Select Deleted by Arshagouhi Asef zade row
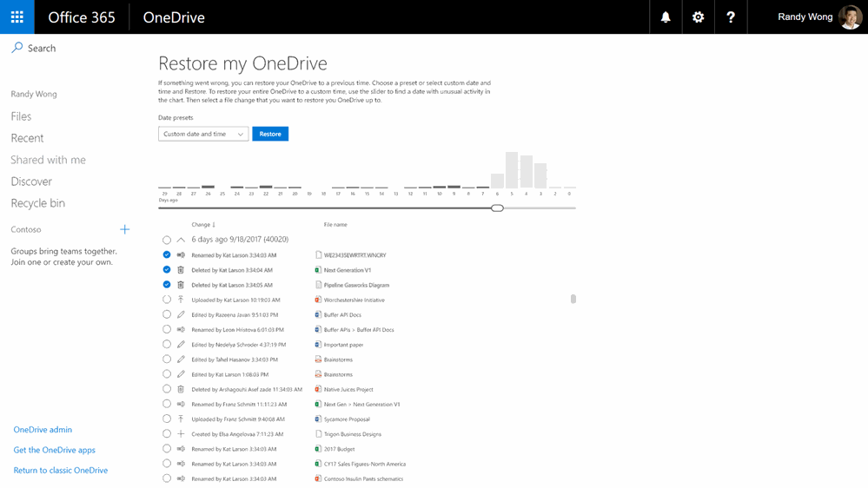 point(167,389)
